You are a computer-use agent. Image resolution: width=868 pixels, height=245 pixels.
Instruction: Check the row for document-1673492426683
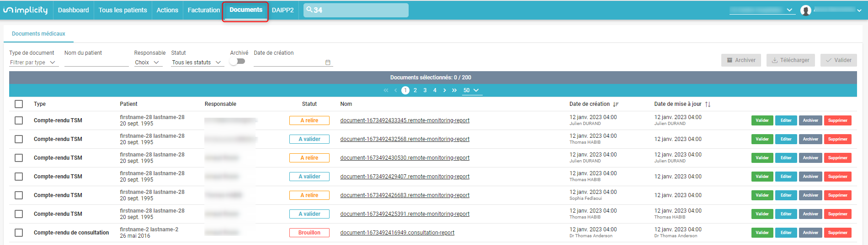point(19,195)
